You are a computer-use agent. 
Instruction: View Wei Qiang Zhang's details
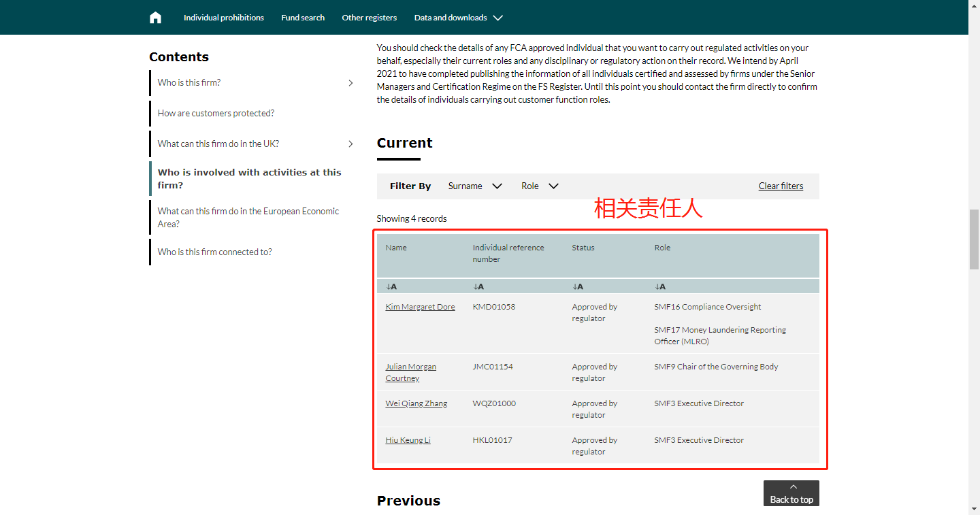point(416,403)
